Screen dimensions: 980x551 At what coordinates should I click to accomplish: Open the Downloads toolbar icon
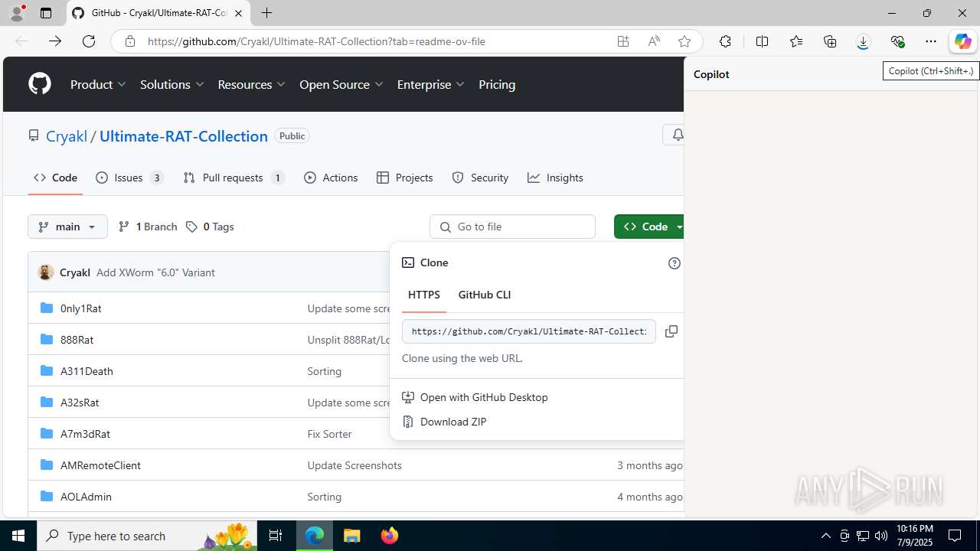tap(863, 41)
